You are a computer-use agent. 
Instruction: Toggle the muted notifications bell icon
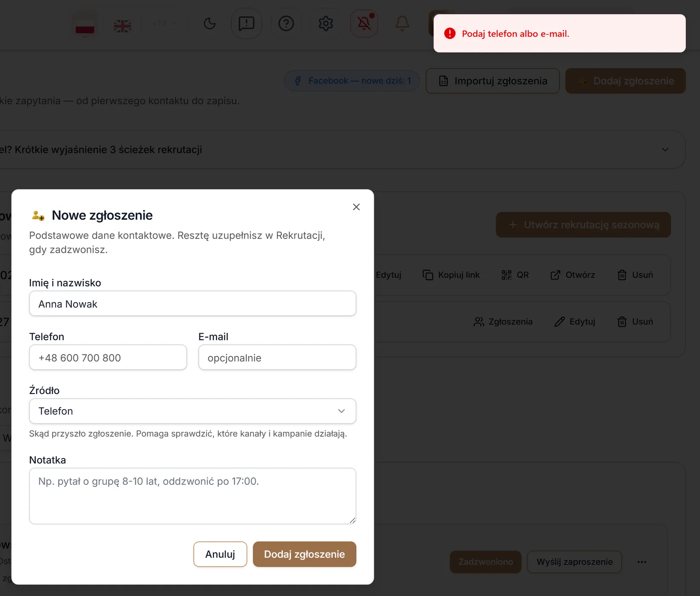[364, 23]
